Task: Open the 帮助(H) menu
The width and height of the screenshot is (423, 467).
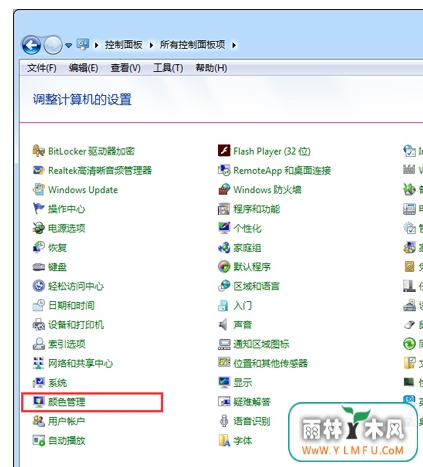Action: (x=211, y=68)
